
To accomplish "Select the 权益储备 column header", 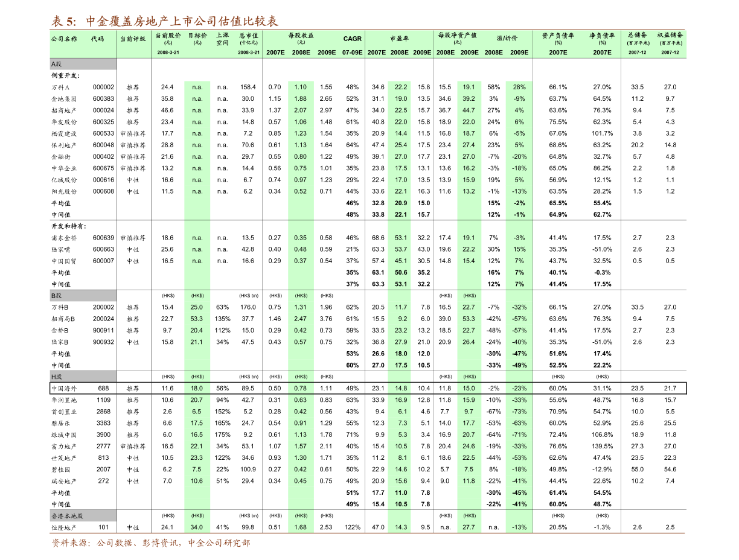I will tap(670, 36).
